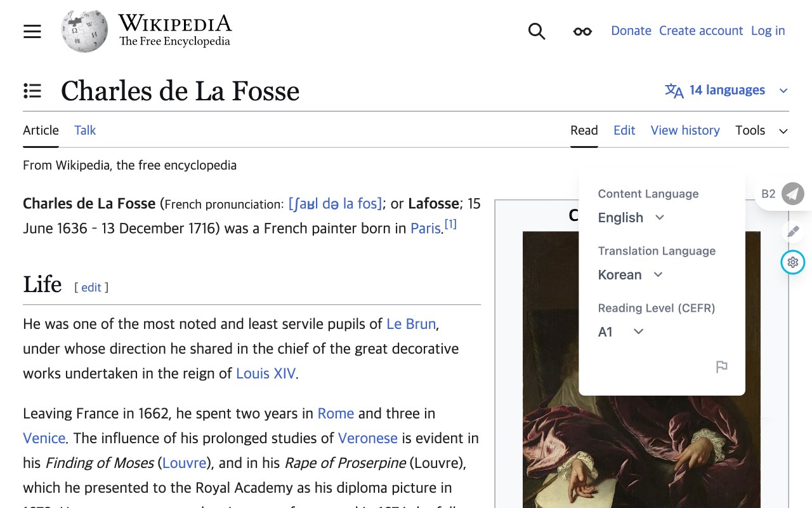Select the Edit tab

[624, 130]
